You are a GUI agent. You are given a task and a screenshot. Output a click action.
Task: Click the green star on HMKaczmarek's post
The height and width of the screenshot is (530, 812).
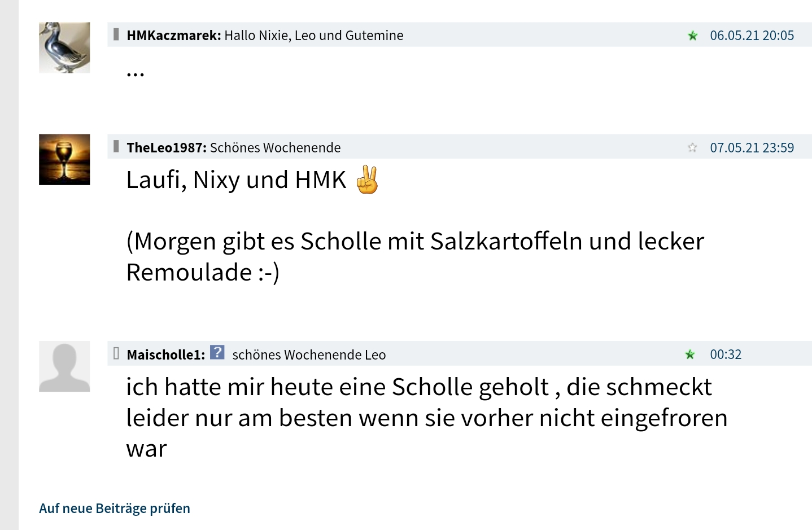(x=693, y=36)
